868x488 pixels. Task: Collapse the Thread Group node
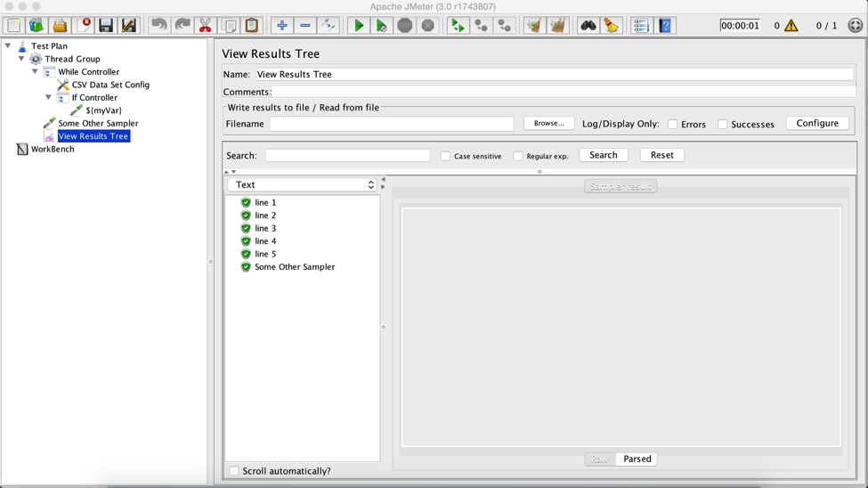click(21, 59)
